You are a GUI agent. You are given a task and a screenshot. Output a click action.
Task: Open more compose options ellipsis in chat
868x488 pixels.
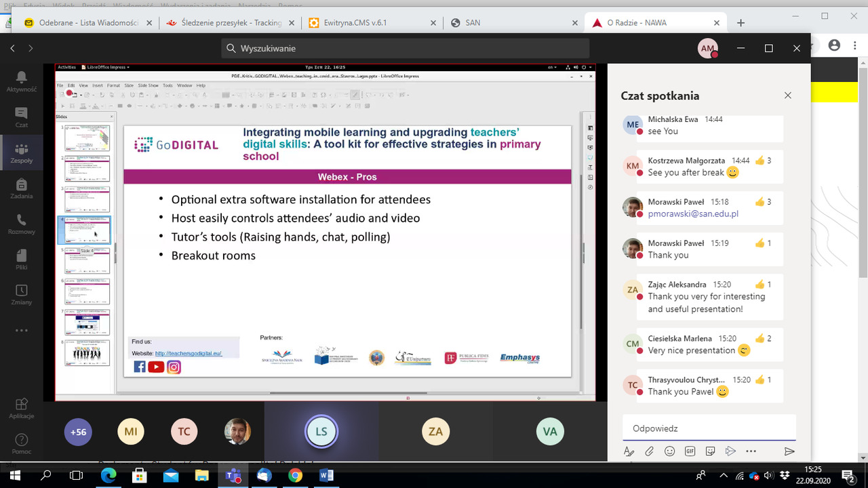[751, 451]
